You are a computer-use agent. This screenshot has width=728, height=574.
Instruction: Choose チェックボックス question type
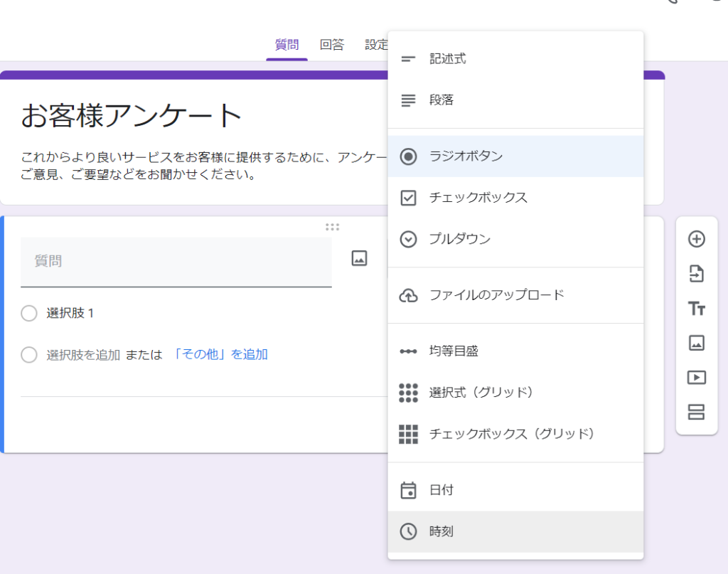click(515, 198)
